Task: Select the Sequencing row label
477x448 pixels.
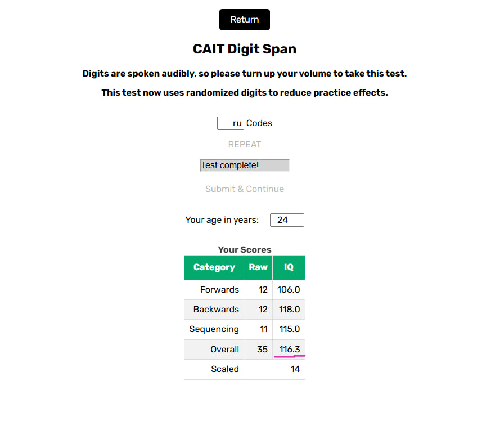Action: [x=214, y=329]
